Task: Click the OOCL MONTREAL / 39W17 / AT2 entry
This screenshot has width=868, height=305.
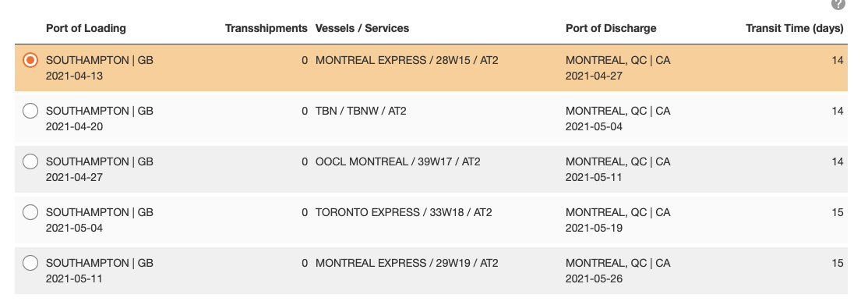Action: (x=398, y=161)
